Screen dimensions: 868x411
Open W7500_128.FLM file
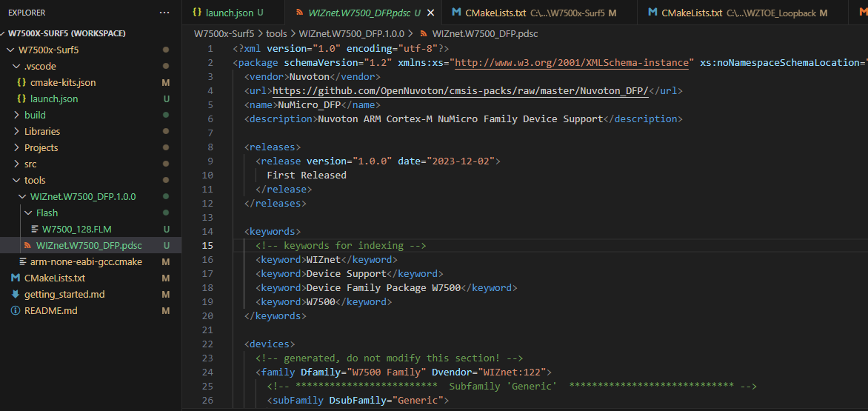coord(78,229)
